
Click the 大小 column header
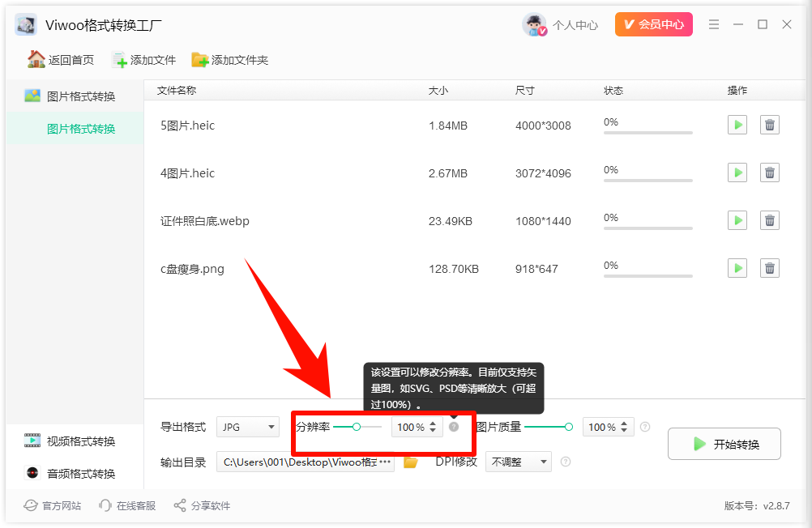tap(438, 91)
